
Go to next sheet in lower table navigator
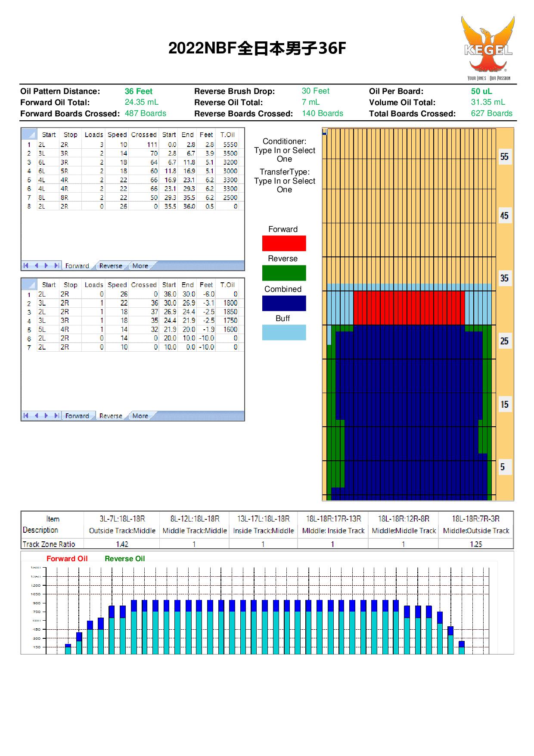(46, 415)
